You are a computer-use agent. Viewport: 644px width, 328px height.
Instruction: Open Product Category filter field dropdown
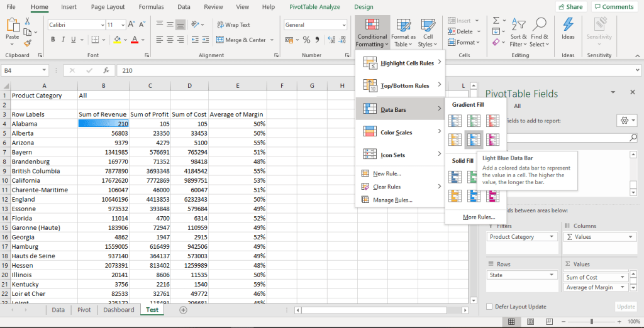552,237
